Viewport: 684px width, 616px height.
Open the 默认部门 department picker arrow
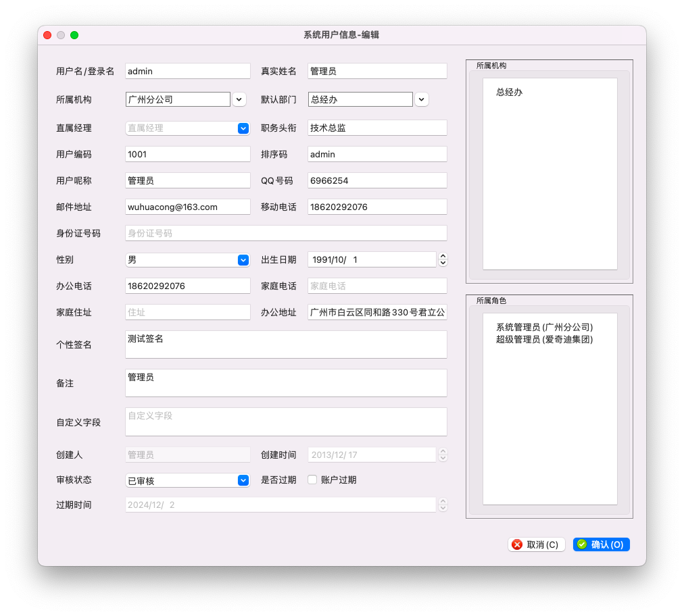point(421,99)
